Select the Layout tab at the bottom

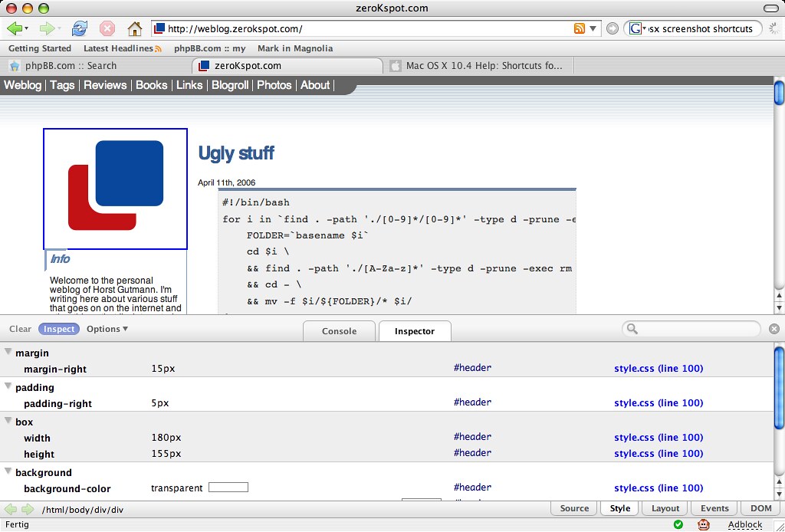664,507
